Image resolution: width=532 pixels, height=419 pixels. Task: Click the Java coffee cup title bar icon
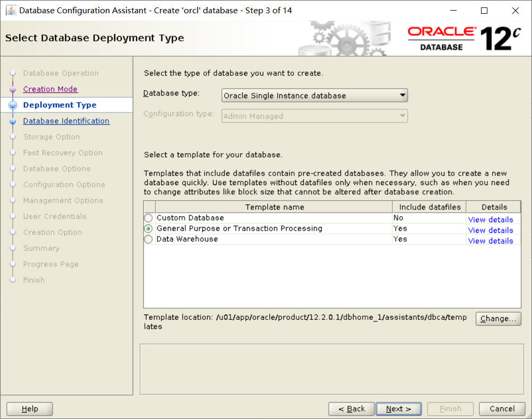coord(12,10)
